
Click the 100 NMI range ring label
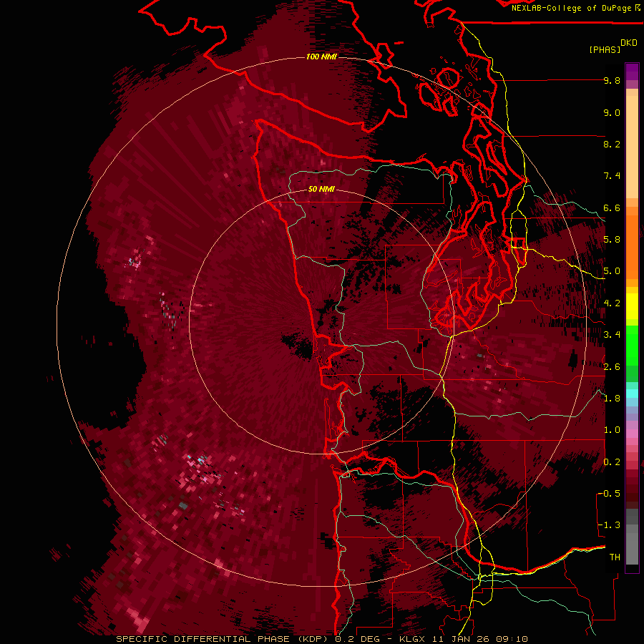tap(321, 57)
